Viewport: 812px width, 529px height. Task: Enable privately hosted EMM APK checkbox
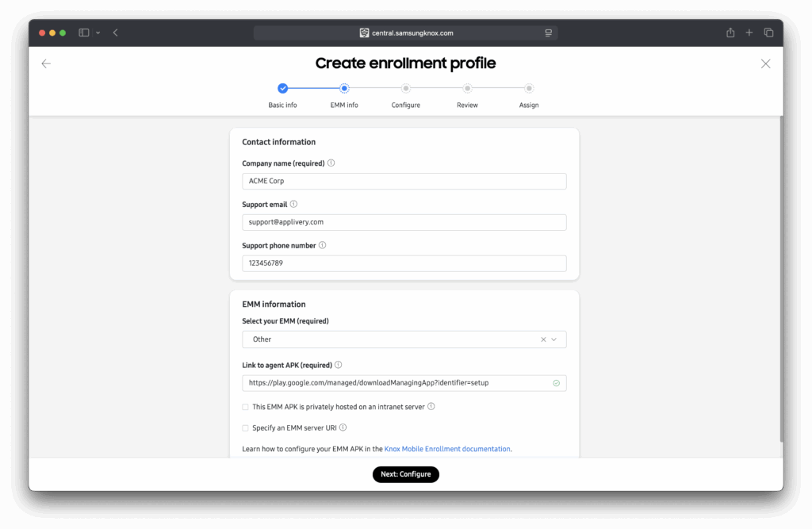246,407
